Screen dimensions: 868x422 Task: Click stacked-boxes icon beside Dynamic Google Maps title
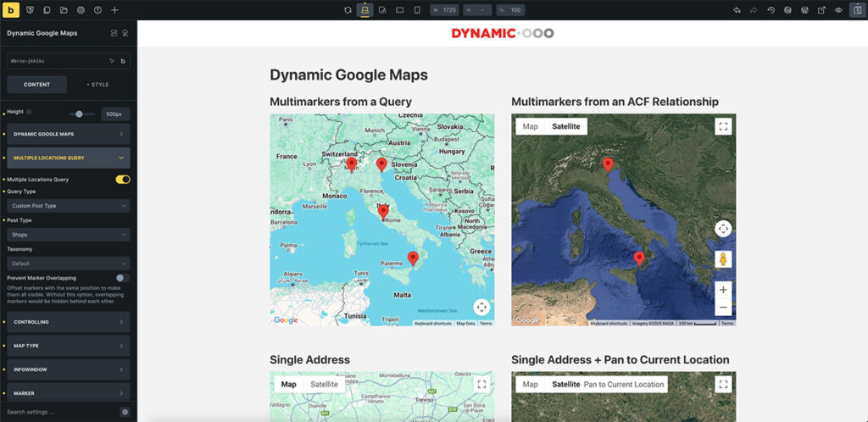point(114,33)
